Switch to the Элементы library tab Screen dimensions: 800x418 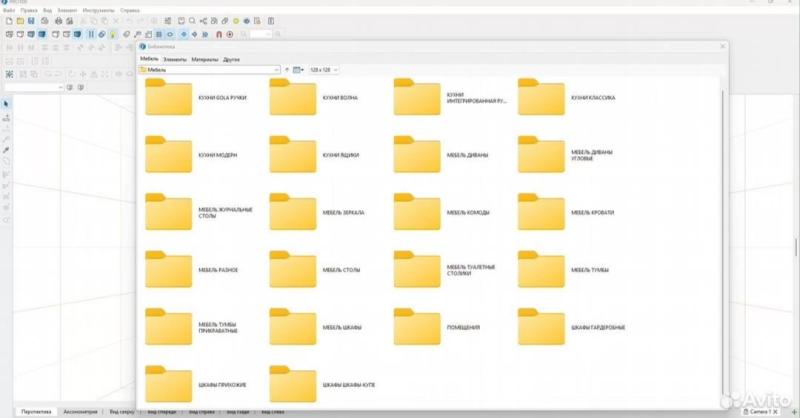tap(175, 60)
